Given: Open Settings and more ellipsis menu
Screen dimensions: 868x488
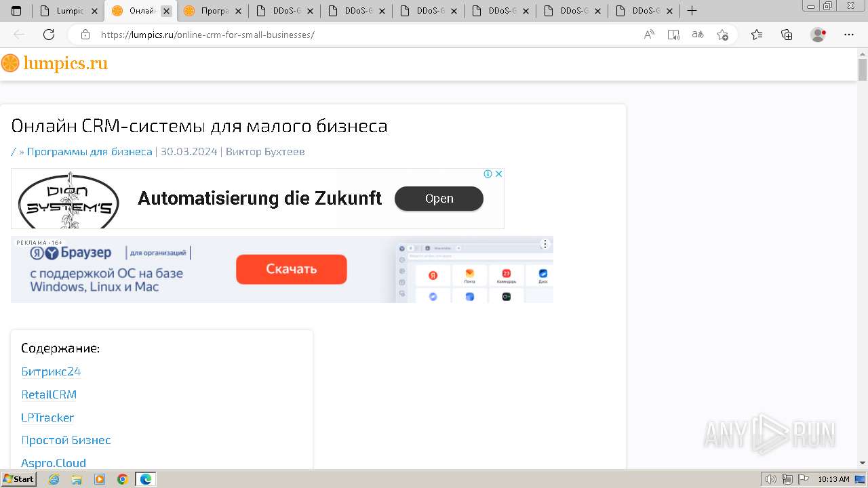Looking at the screenshot, I should click(849, 35).
